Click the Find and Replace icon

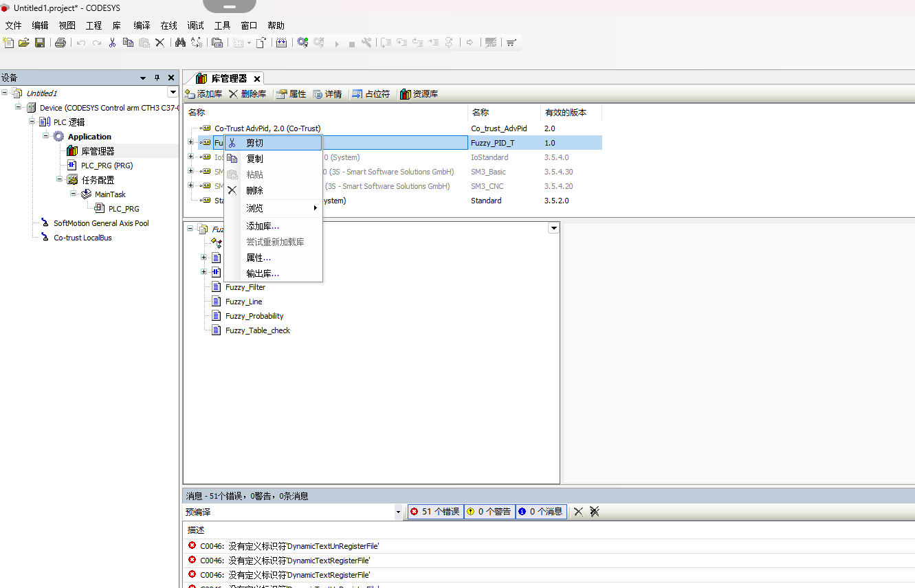coord(197,43)
